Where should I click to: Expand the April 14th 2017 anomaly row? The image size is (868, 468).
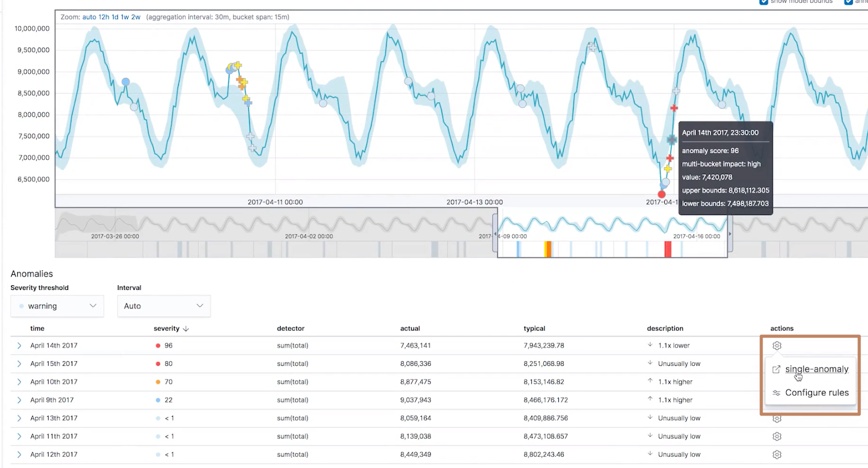pos(19,346)
